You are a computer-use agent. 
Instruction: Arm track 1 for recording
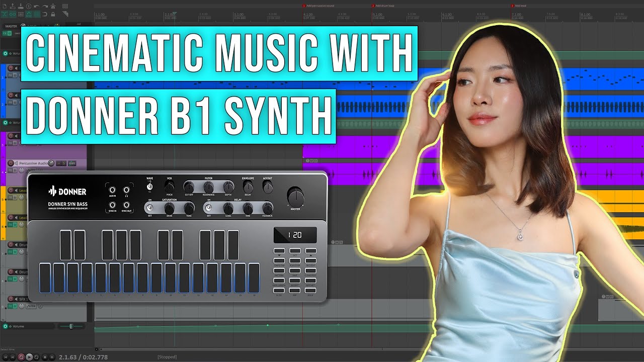[x=11, y=68]
